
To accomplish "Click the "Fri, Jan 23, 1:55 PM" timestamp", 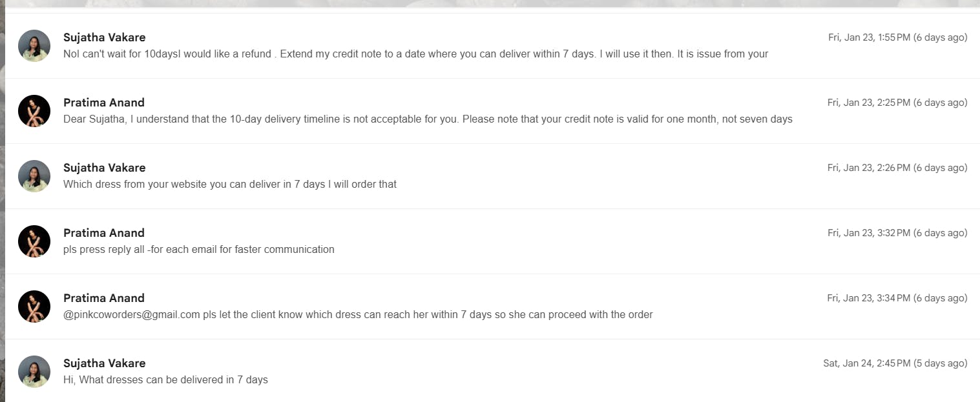I will point(897,37).
